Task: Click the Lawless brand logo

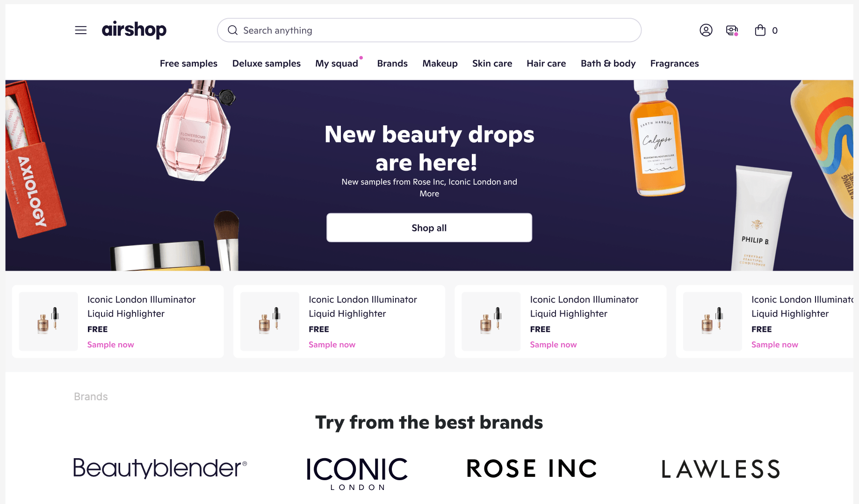Action: 721,469
